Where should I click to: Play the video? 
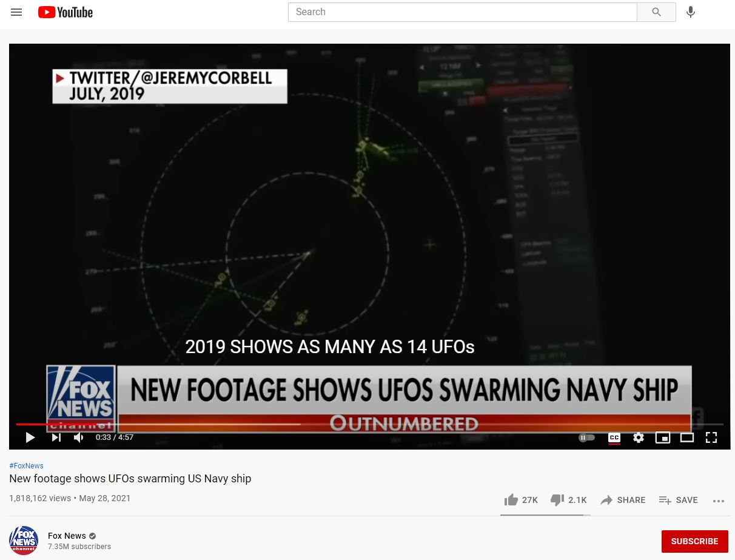[x=30, y=437]
